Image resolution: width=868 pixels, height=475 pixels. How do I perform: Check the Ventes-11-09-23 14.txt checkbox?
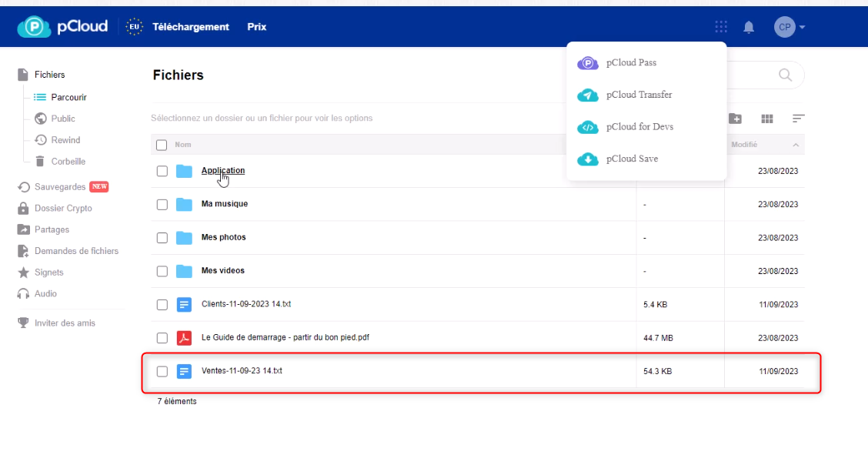click(162, 372)
